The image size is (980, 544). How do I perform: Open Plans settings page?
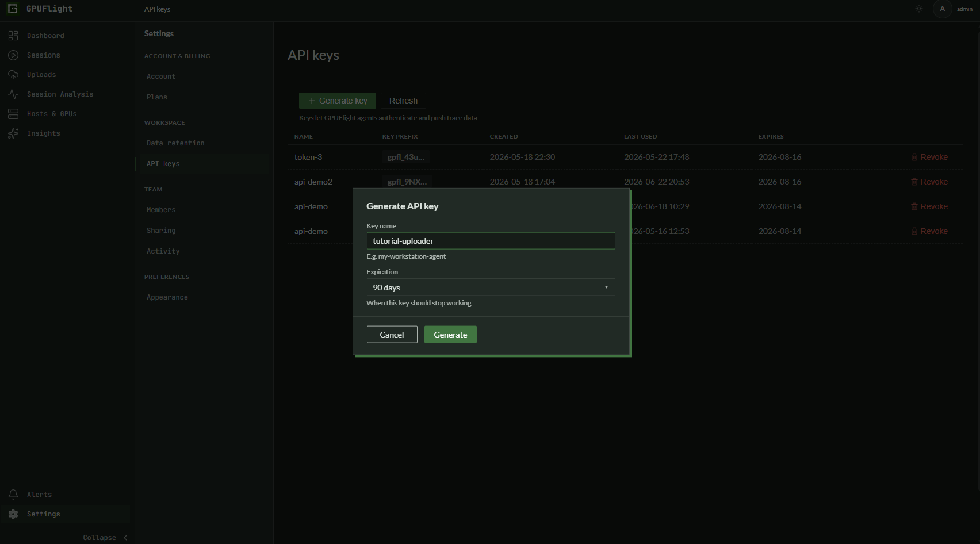click(x=157, y=97)
